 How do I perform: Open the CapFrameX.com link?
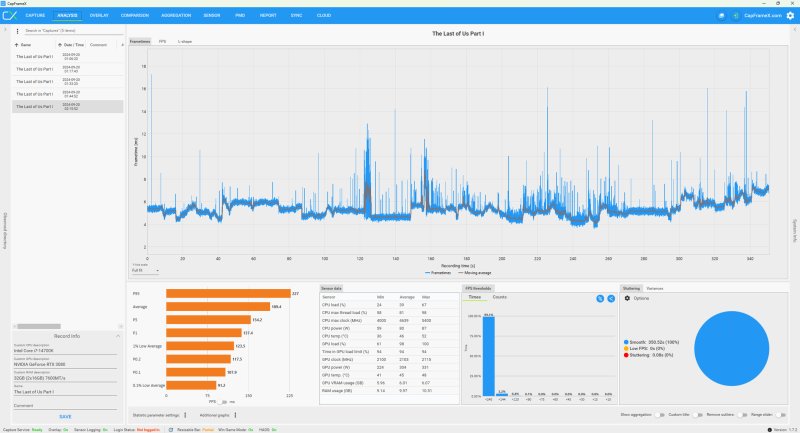pos(763,16)
